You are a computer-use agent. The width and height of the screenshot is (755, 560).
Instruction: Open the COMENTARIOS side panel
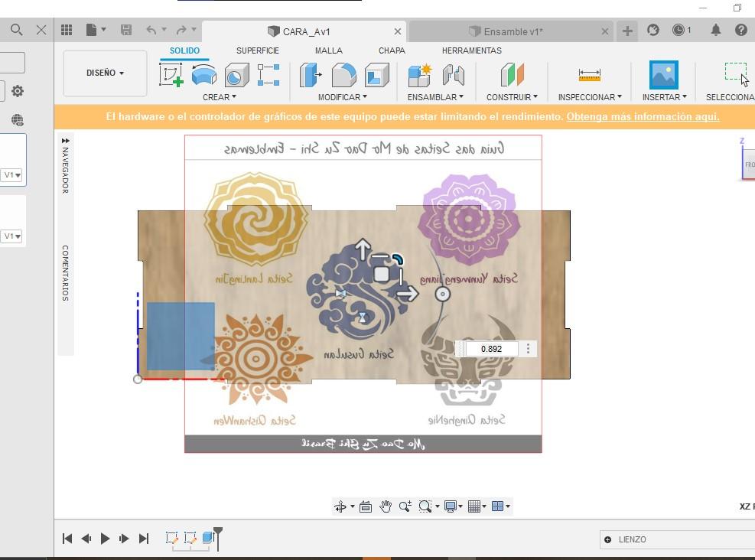[x=66, y=273]
